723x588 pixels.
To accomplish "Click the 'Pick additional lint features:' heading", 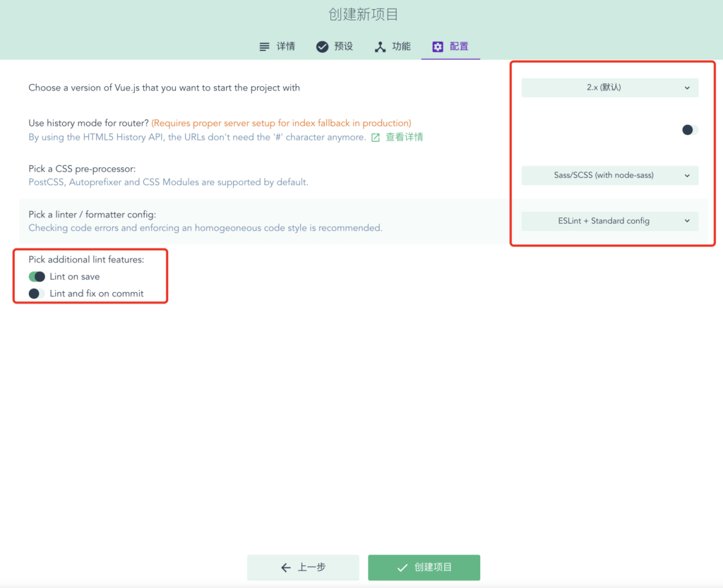I will [86, 260].
